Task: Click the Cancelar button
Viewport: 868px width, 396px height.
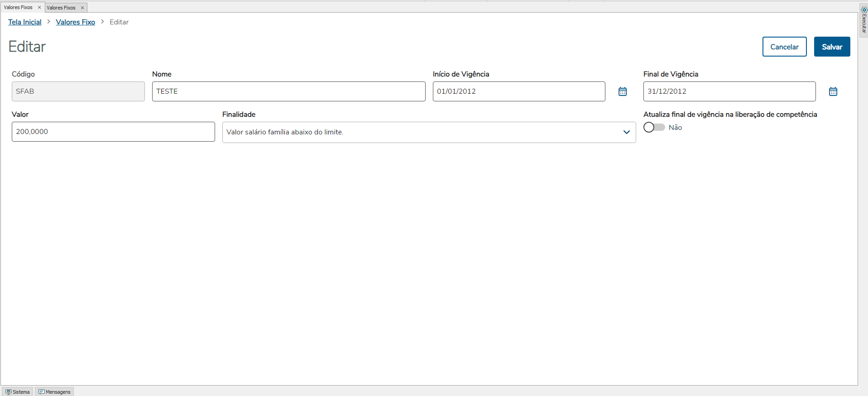Action: click(785, 47)
